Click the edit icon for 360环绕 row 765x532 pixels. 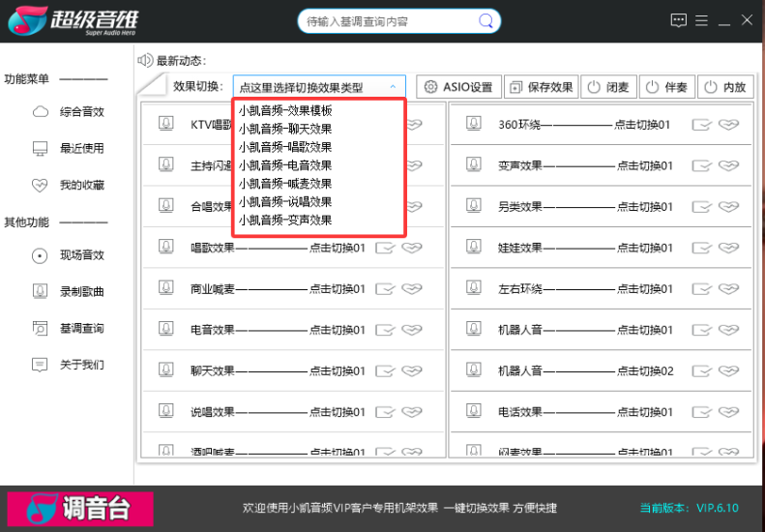tap(701, 125)
